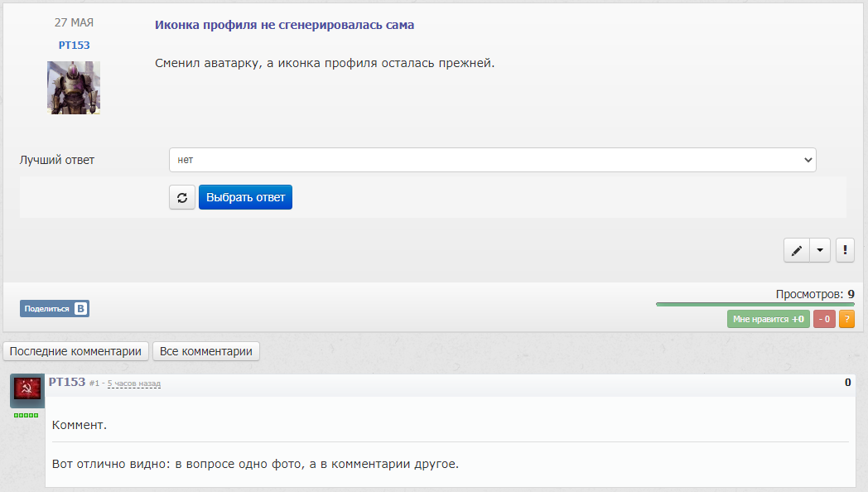The height and width of the screenshot is (492, 868).
Task: Open the edit options caret dropdown
Action: coord(819,250)
